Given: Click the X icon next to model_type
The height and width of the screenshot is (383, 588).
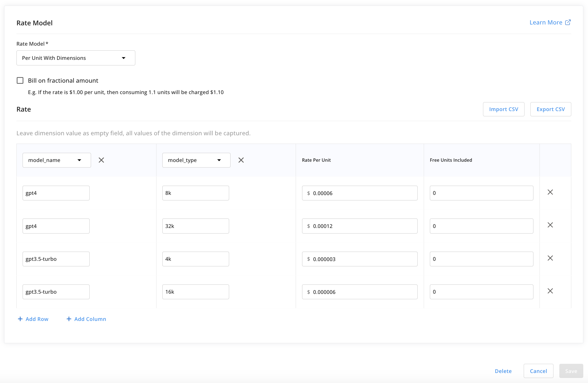Looking at the screenshot, I should [241, 160].
